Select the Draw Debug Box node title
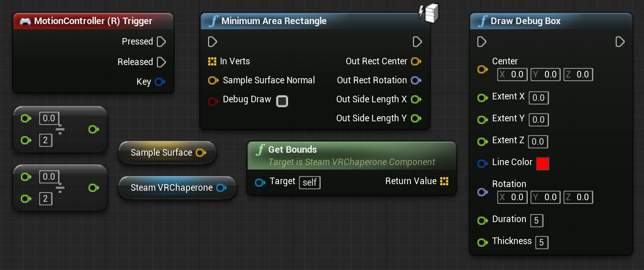 (525, 21)
